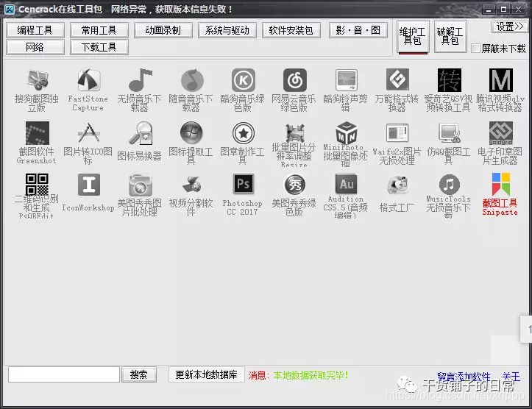
Task: Switch to 网络 category
Action: [35, 47]
